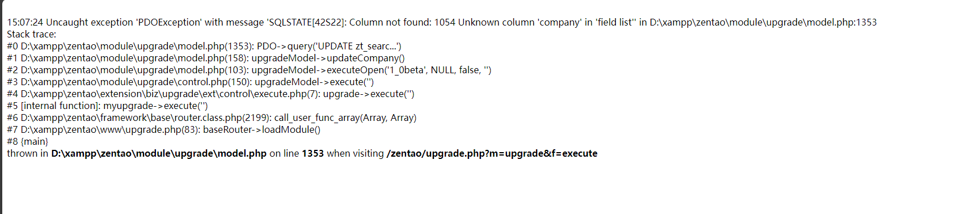Click bold path D:\xampp\zentao\module\upgrade\model.php
Image resolution: width=980 pixels, height=214 pixels.
coord(159,153)
